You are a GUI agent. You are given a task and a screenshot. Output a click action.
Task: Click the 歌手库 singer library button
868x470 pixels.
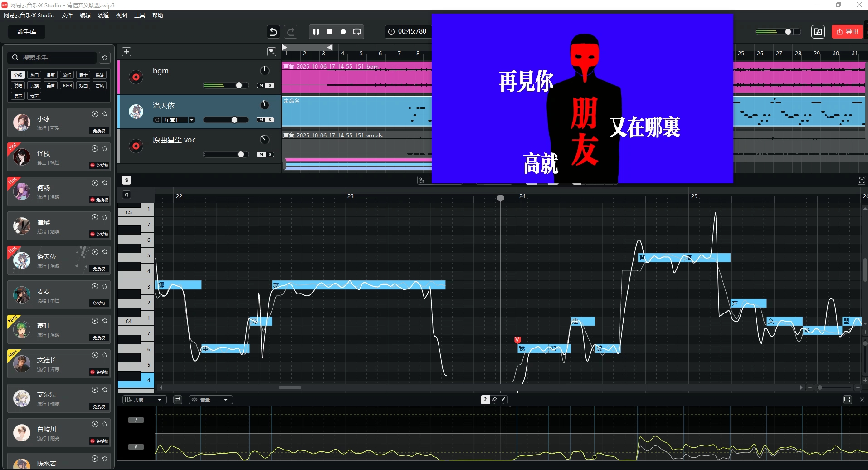pos(27,32)
